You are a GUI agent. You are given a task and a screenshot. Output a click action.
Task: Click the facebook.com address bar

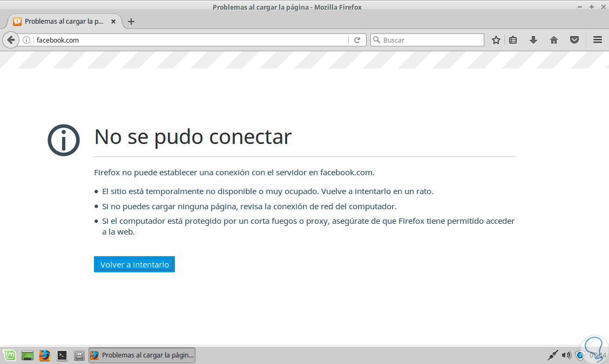coord(190,40)
